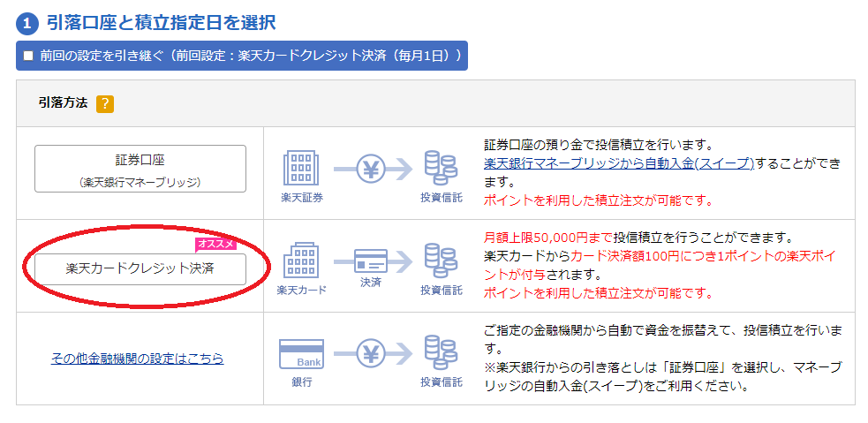This screenshot has height=423, width=868.
Task: Click the 引落方法 header label
Action: pos(63,103)
